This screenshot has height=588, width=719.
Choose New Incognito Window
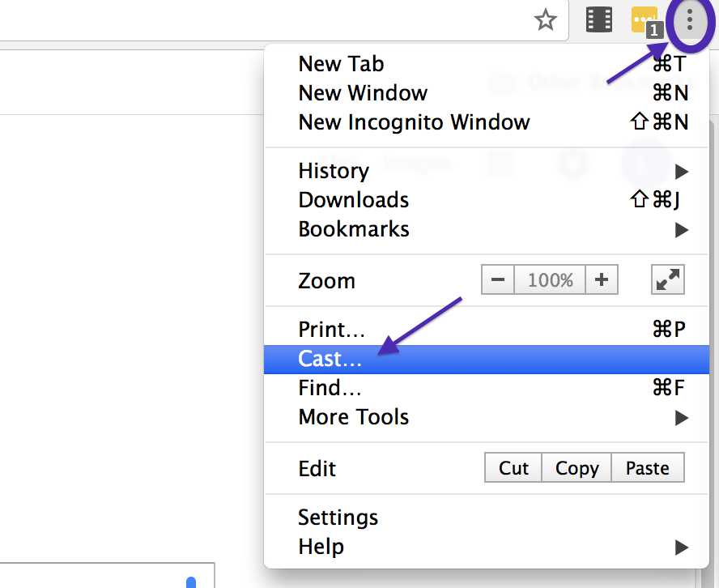(414, 122)
